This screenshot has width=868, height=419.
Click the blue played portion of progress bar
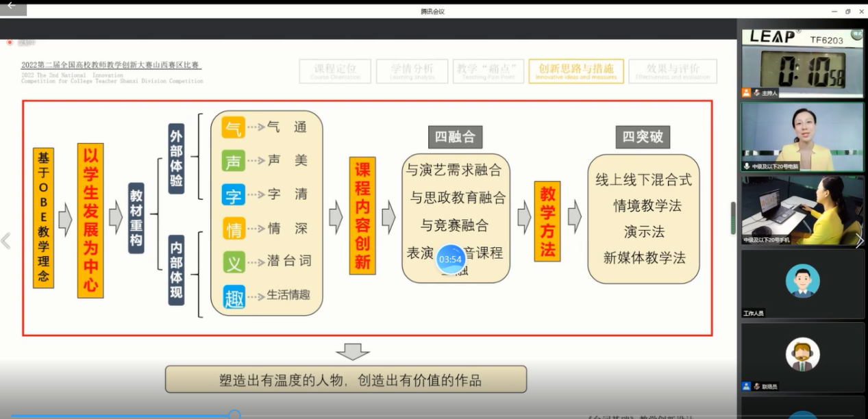point(120,416)
